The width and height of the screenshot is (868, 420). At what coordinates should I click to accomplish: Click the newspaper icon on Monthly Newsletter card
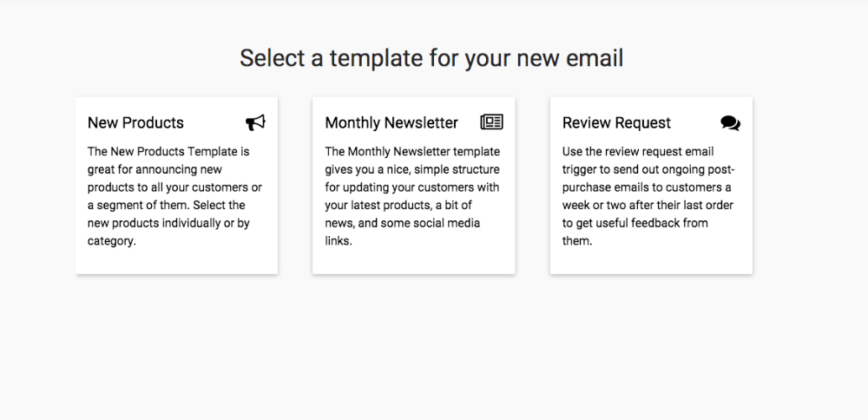pyautogui.click(x=492, y=122)
